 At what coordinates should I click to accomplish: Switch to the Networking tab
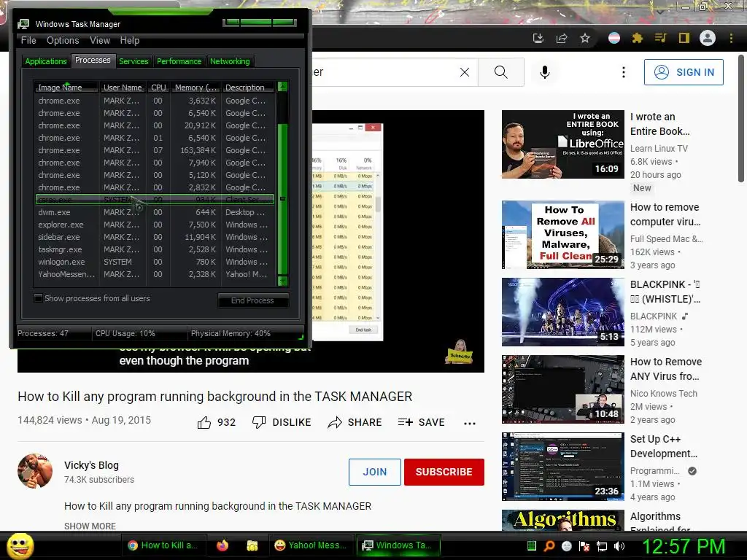[x=230, y=61]
